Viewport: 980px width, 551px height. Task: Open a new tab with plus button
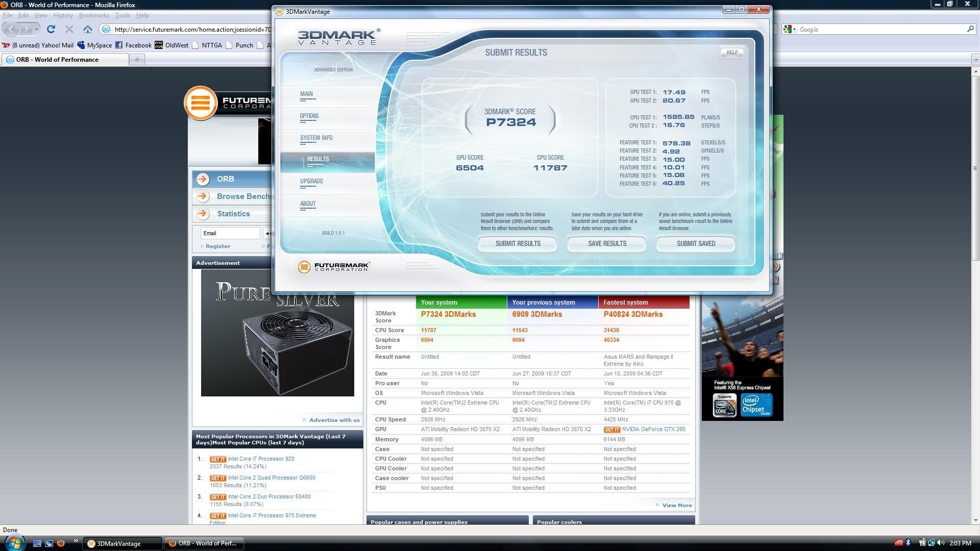(x=137, y=60)
